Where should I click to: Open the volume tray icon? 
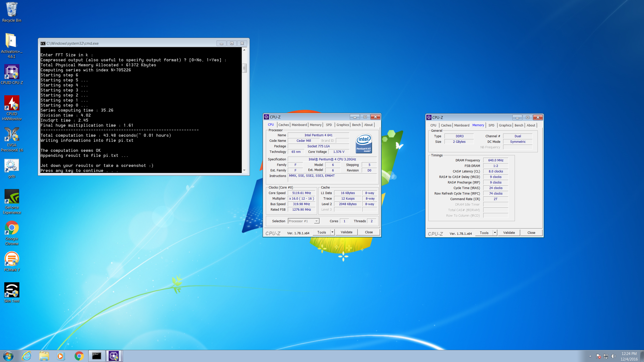614,356
